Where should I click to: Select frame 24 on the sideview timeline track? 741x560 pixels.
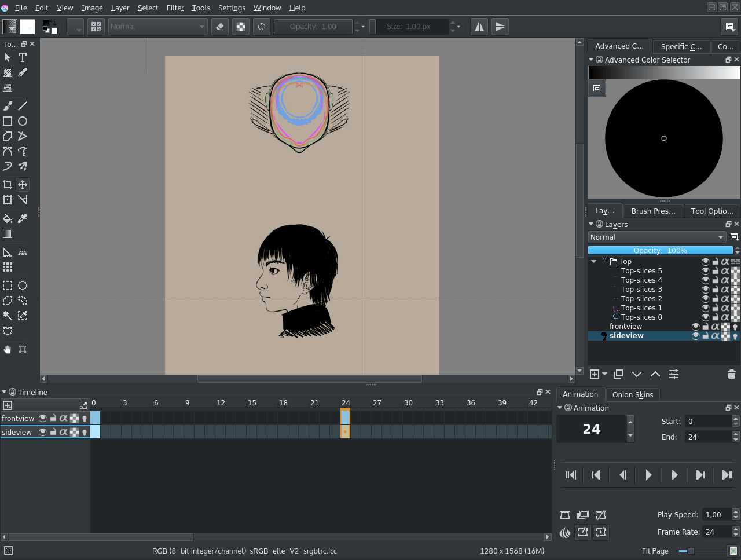pyautogui.click(x=345, y=432)
